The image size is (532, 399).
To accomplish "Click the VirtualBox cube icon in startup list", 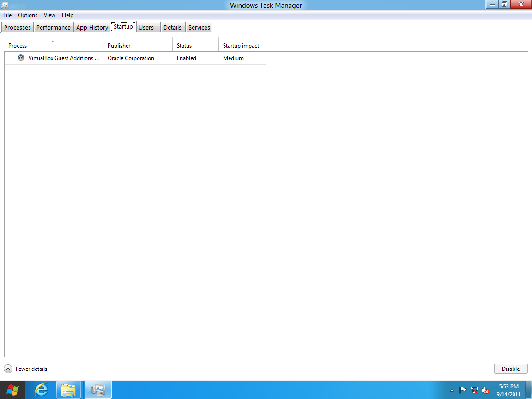I will [21, 58].
